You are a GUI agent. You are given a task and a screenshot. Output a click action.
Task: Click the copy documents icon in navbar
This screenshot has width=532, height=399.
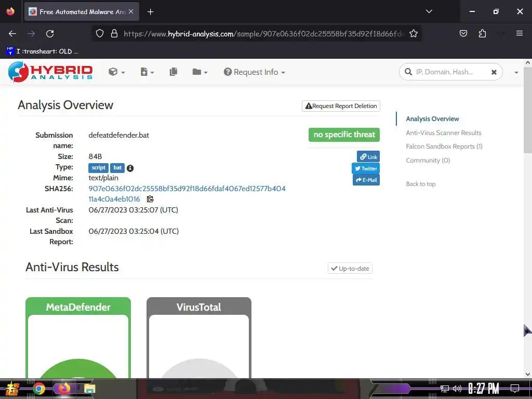point(174,72)
